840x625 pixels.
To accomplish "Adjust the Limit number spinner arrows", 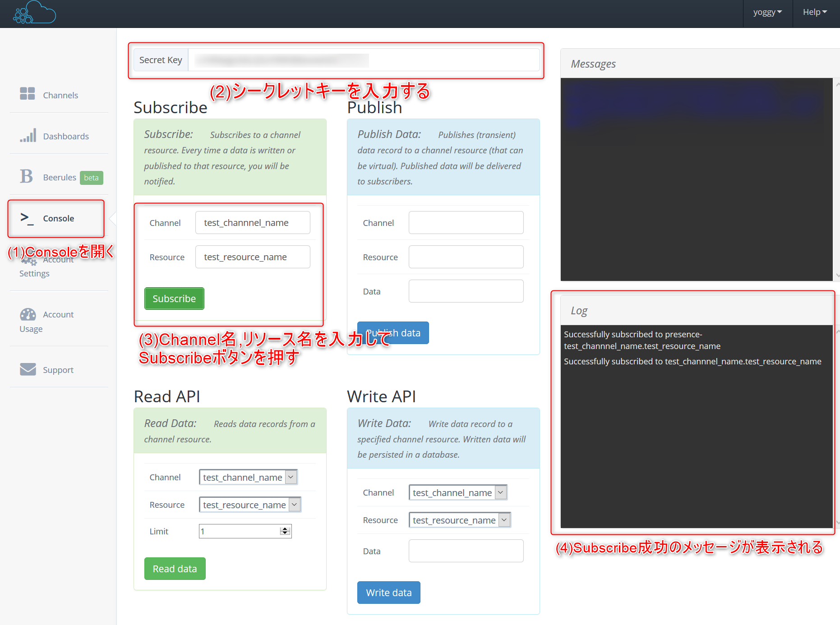I will [x=285, y=531].
